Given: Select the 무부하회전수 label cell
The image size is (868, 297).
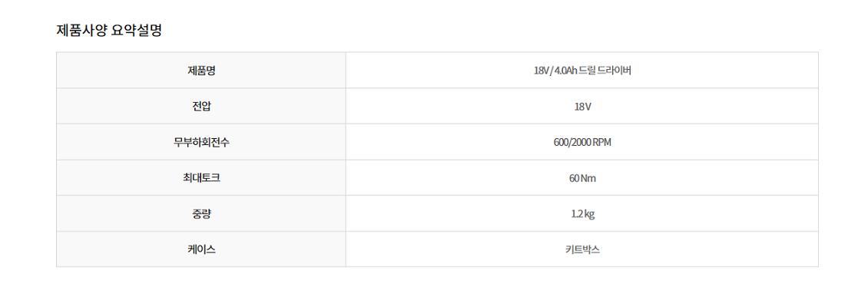Looking at the screenshot, I should (201, 142).
